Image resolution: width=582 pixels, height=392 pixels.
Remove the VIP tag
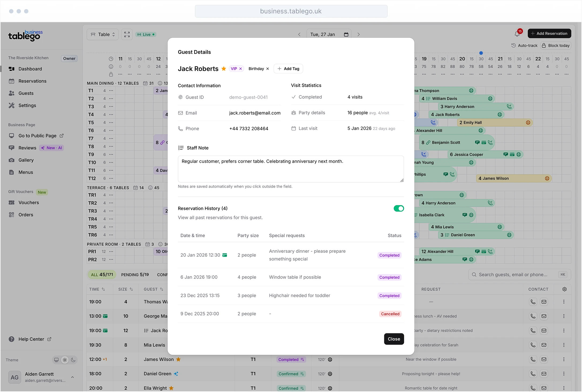click(x=241, y=69)
